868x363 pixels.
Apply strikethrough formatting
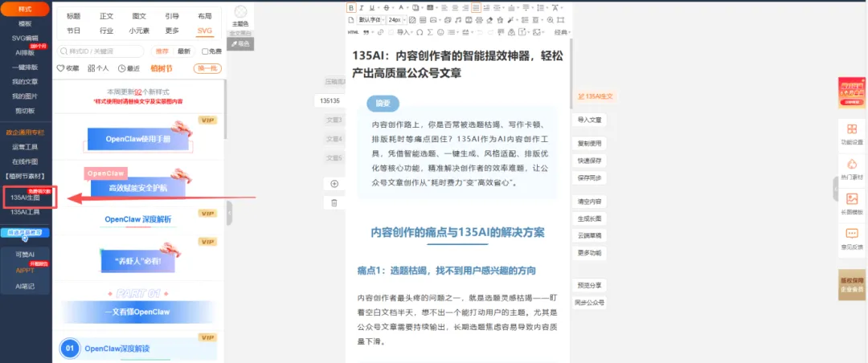(x=387, y=7)
